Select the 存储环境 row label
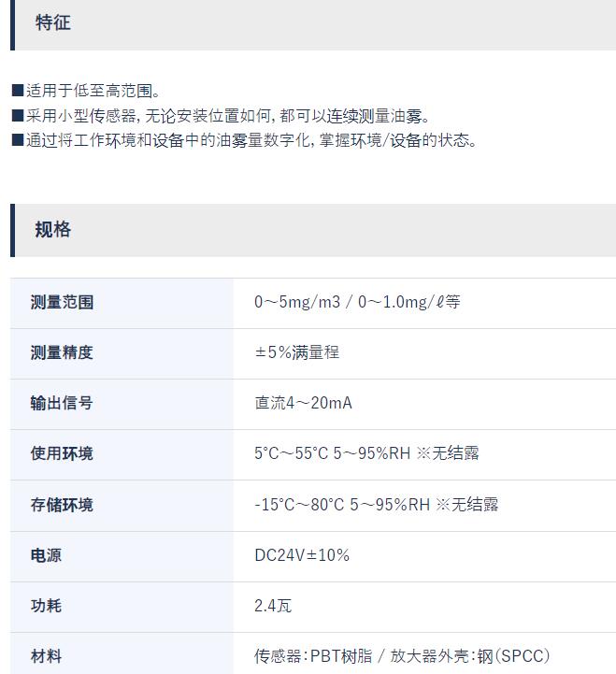 click(x=62, y=505)
